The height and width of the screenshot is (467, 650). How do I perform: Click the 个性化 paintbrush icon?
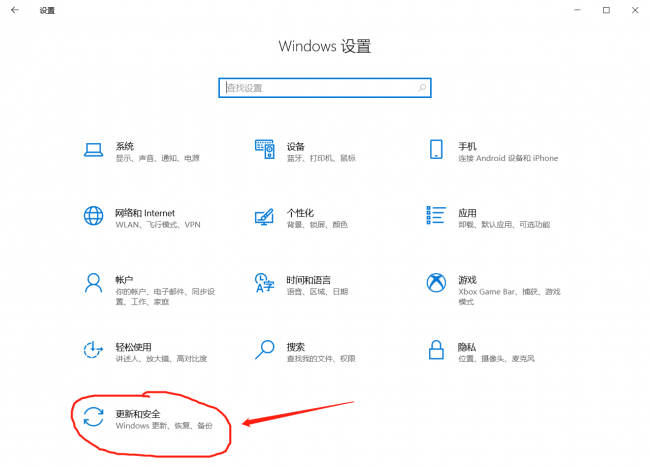pos(264,216)
